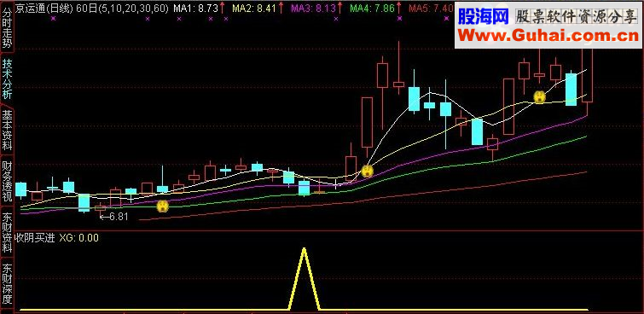Click the red up arrow after MA4: 7.86
The height and width of the screenshot is (314, 644).
point(399,8)
